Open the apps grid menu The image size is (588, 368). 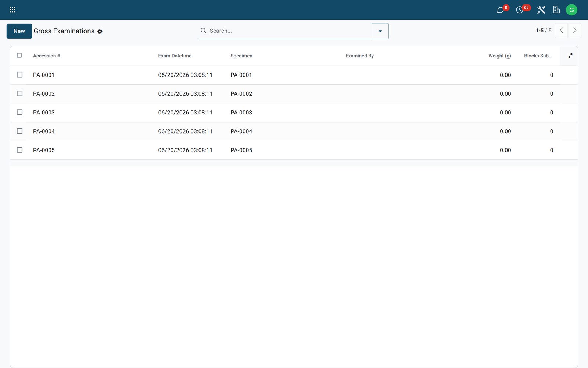(x=12, y=10)
